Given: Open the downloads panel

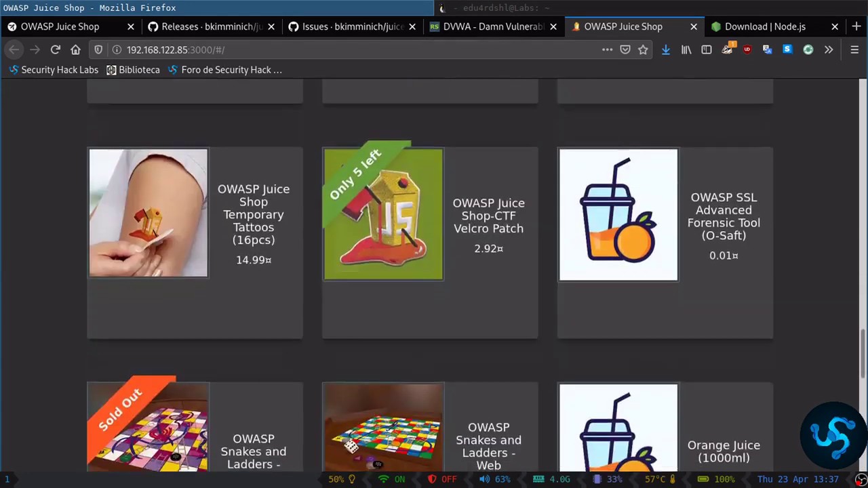Looking at the screenshot, I should (x=666, y=49).
